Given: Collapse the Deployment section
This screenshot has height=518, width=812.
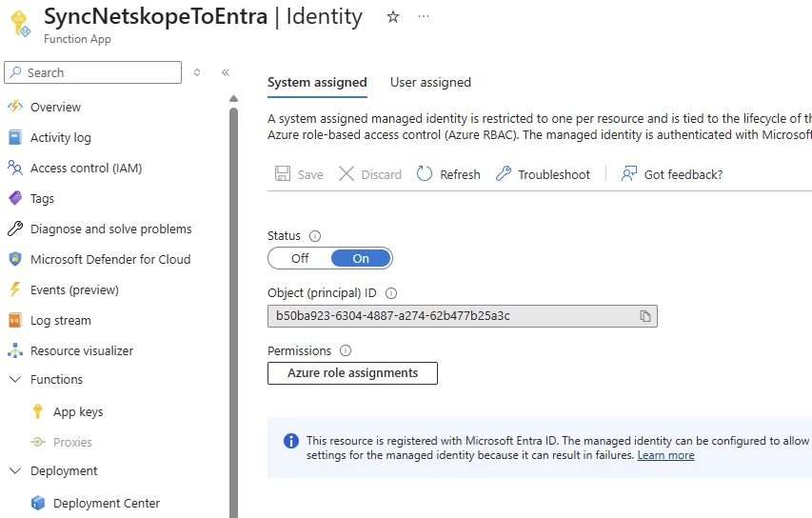Looking at the screenshot, I should tap(14, 471).
